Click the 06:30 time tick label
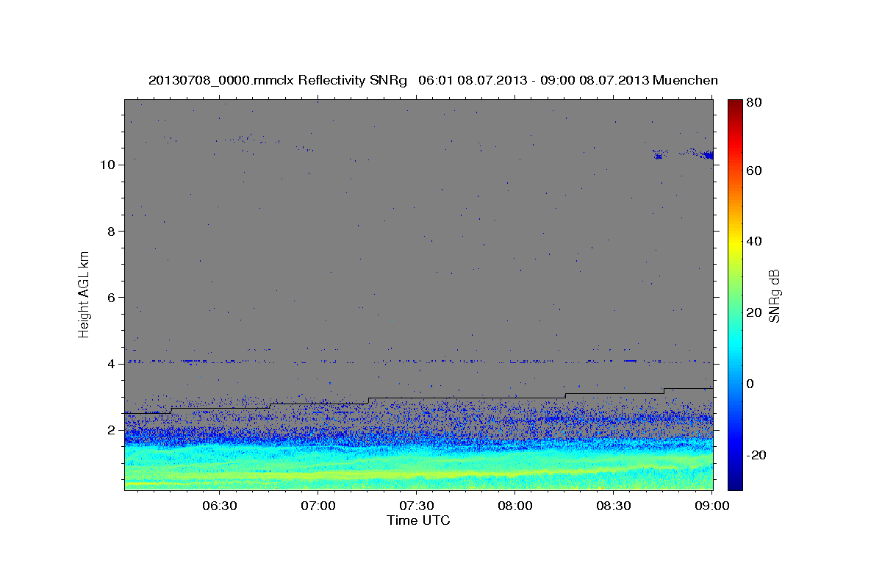The height and width of the screenshot is (588, 882). click(x=220, y=506)
